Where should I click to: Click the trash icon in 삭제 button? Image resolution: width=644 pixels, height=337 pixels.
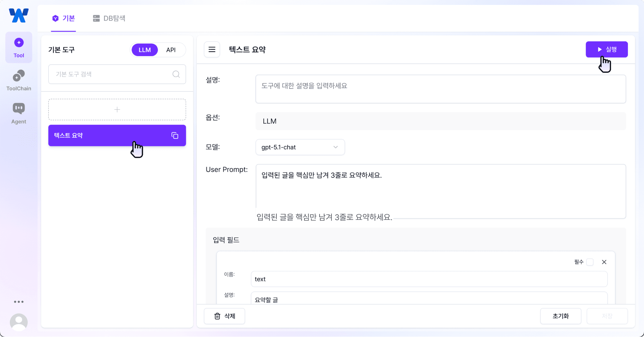(x=217, y=316)
